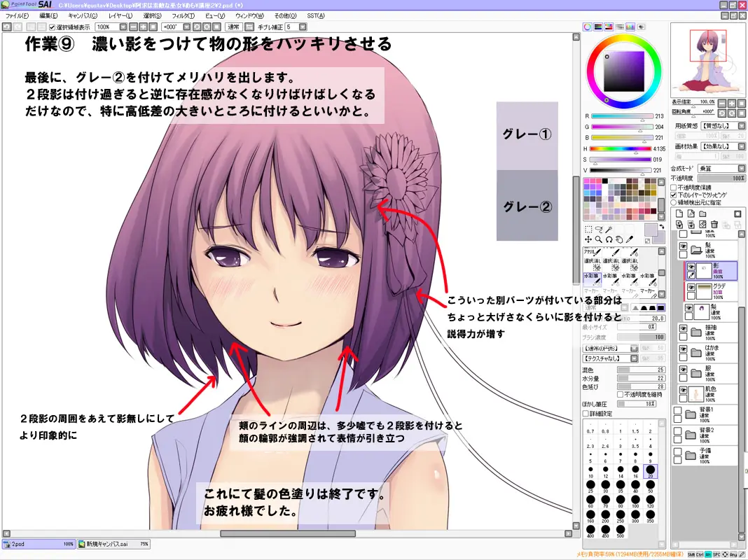Hide the グラデ layer via eye icon
The height and width of the screenshot is (560, 748).
tap(691, 288)
